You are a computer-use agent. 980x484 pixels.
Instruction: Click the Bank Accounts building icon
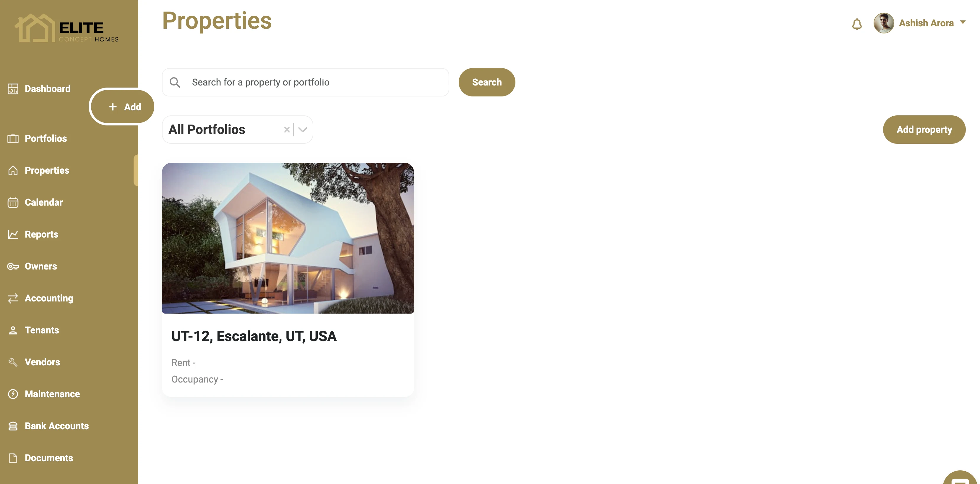point(13,426)
